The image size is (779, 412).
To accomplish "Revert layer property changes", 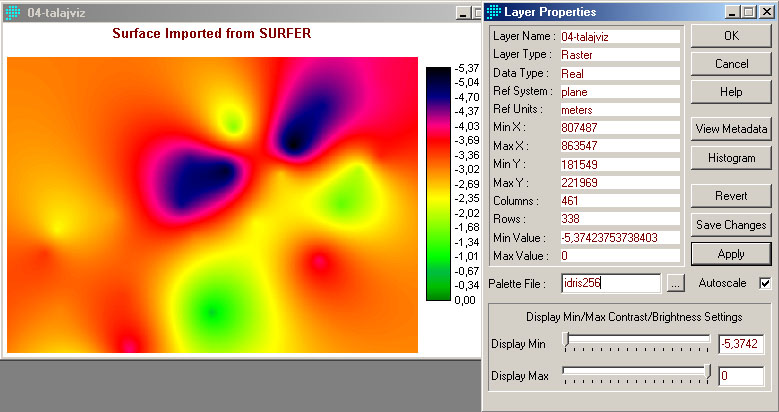I will tap(731, 196).
